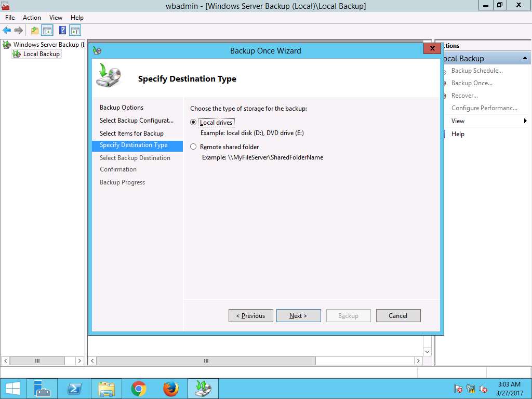Open the Start button
The width and height of the screenshot is (532, 399).
(12, 389)
